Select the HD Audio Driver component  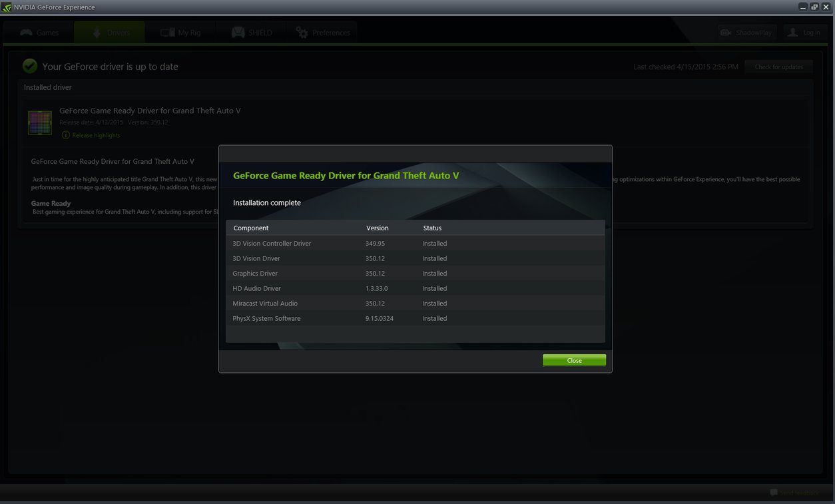pyautogui.click(x=257, y=288)
